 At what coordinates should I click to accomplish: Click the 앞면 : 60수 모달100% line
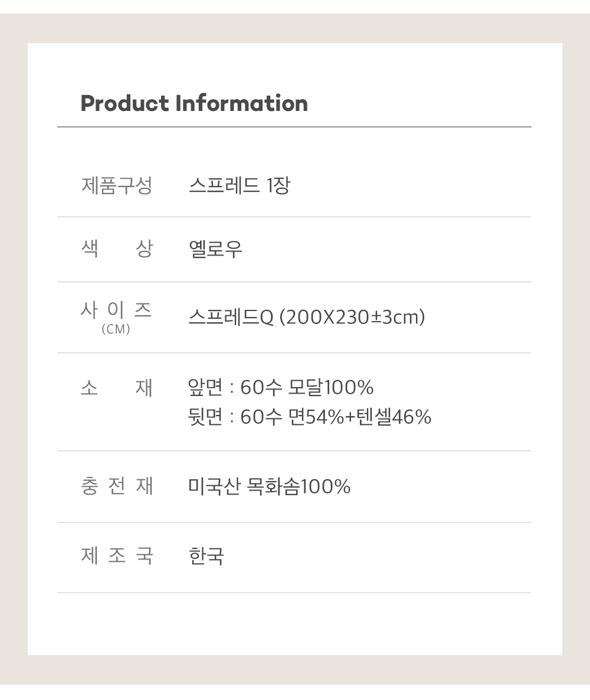click(x=281, y=388)
